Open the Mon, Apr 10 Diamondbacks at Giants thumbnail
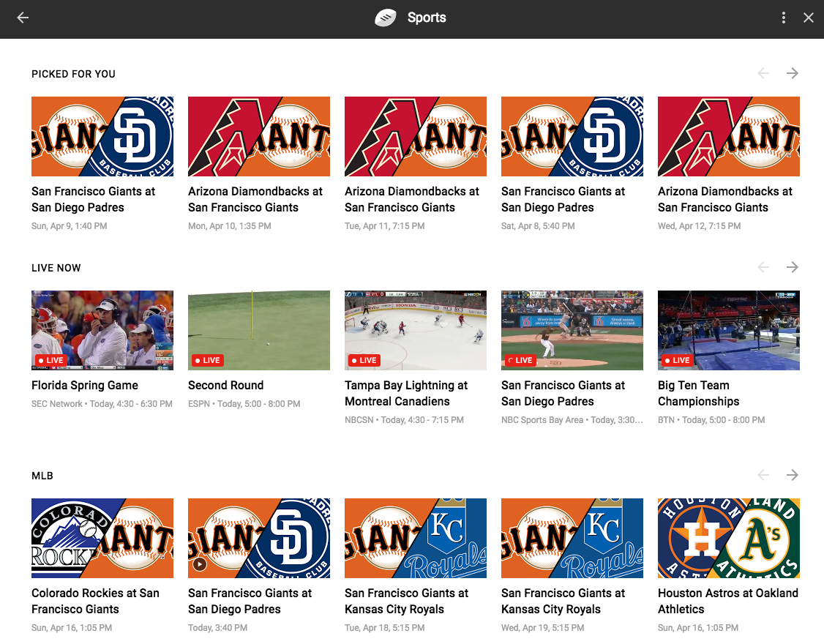 (x=259, y=136)
